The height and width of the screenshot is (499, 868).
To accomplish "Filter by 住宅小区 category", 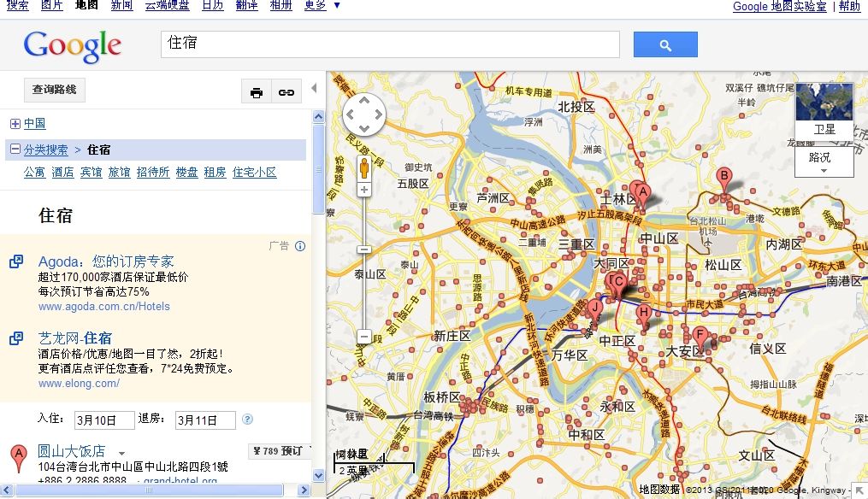I will click(x=255, y=172).
